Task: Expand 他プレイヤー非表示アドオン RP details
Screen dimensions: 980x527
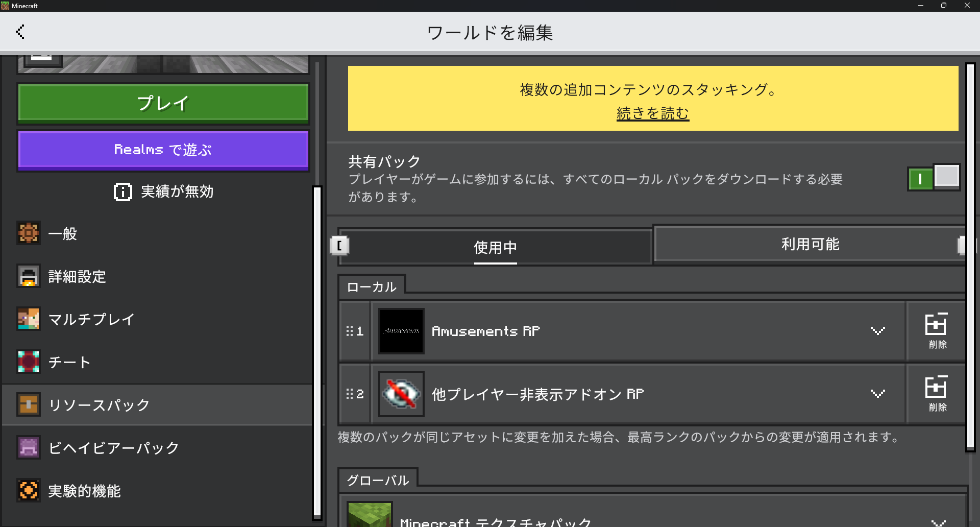Action: coord(877,394)
